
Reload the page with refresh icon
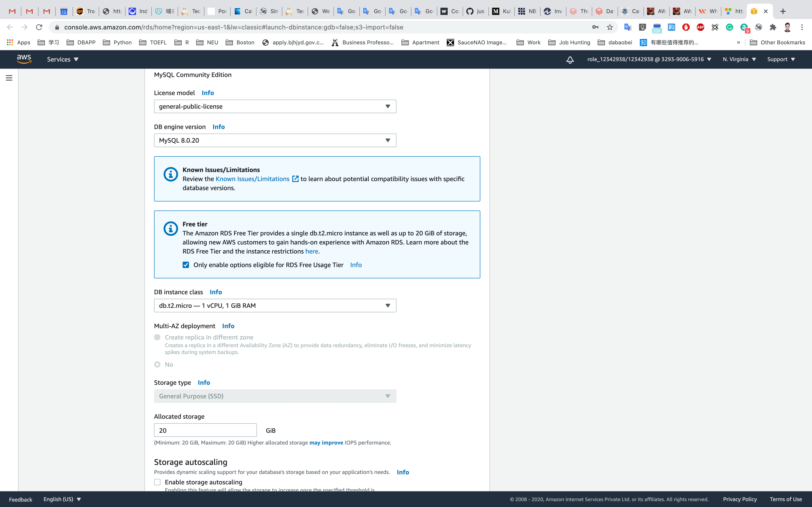(x=39, y=27)
